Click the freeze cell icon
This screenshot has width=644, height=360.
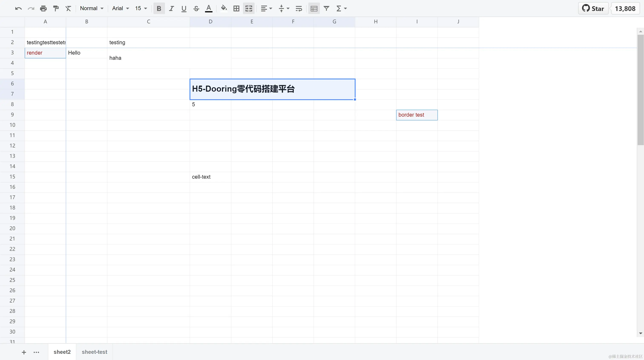coord(314,9)
